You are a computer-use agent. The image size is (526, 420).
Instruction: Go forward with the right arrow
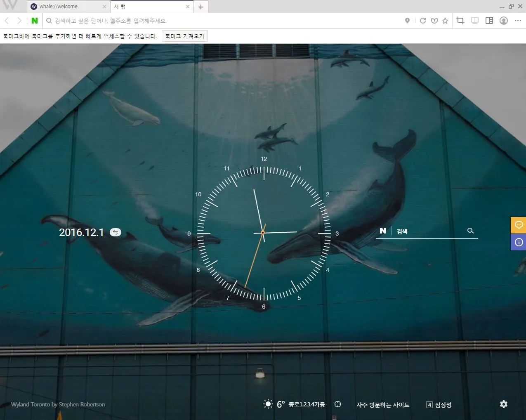19,21
